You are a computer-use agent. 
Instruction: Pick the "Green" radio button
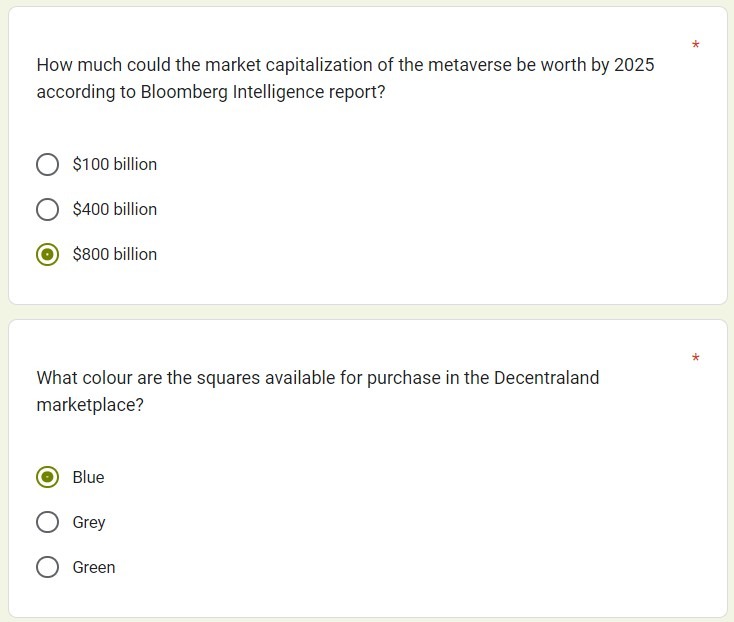(47, 567)
